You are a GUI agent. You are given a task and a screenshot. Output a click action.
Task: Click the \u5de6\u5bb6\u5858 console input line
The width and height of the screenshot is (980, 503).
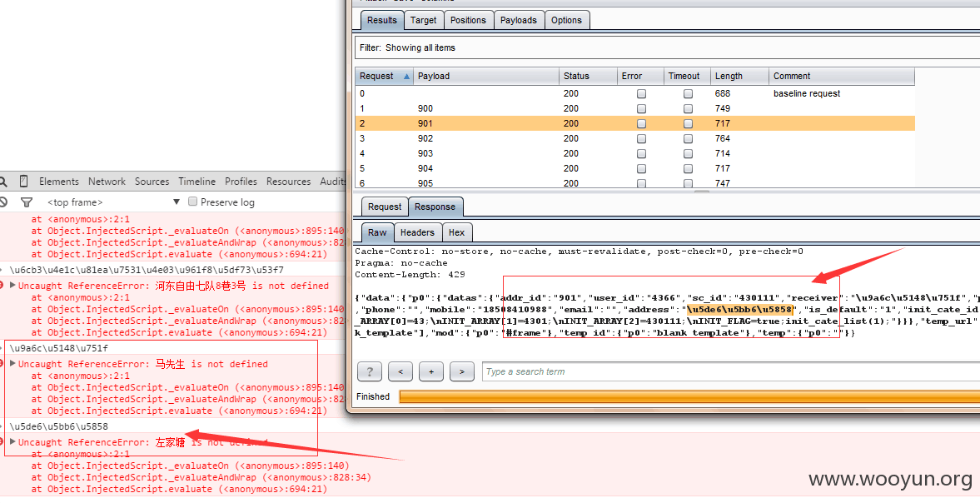click(x=59, y=426)
